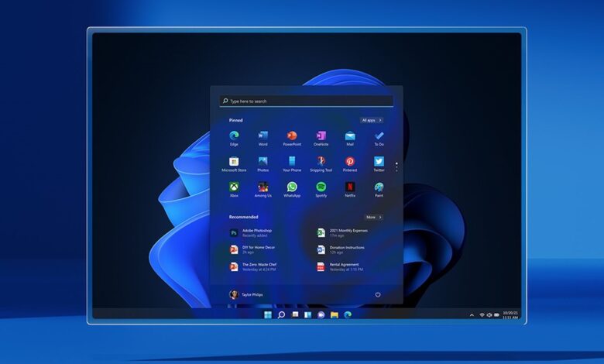604x364 pixels.
Task: Click the Type here to search field
Action: 306,101
